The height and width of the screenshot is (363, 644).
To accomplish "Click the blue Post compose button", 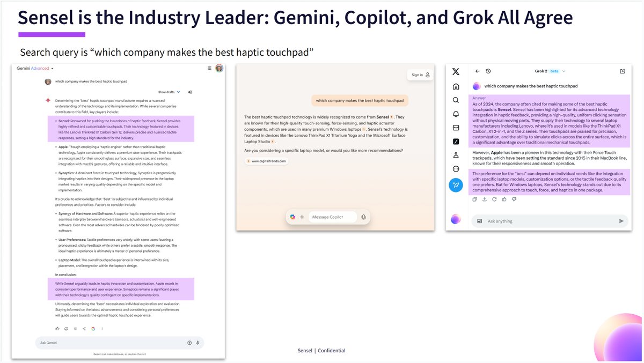I will tap(456, 185).
